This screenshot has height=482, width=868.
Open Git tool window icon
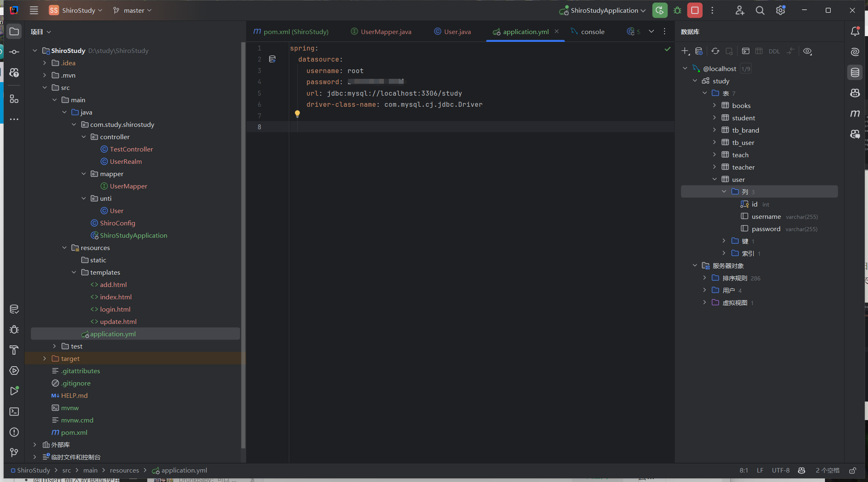point(14,452)
